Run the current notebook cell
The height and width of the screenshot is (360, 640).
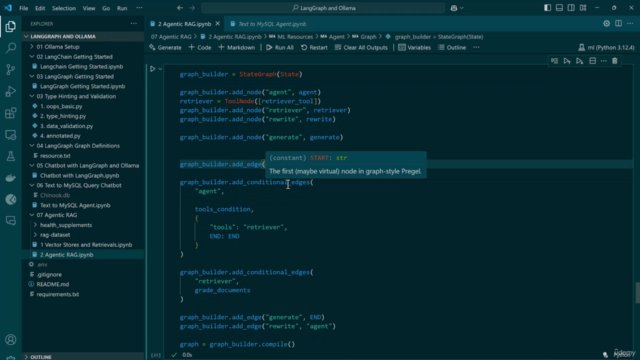tap(152, 69)
